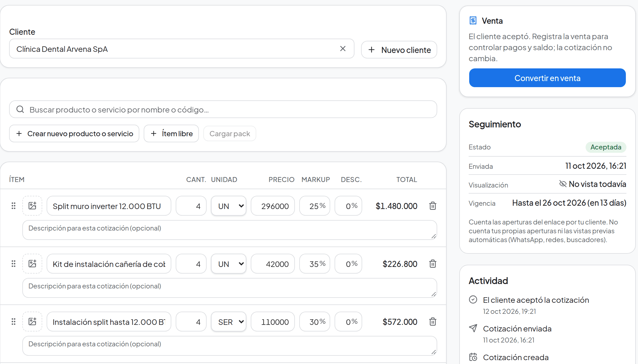Click description box under Split muro inverter
638x364 pixels.
pyautogui.click(x=230, y=230)
